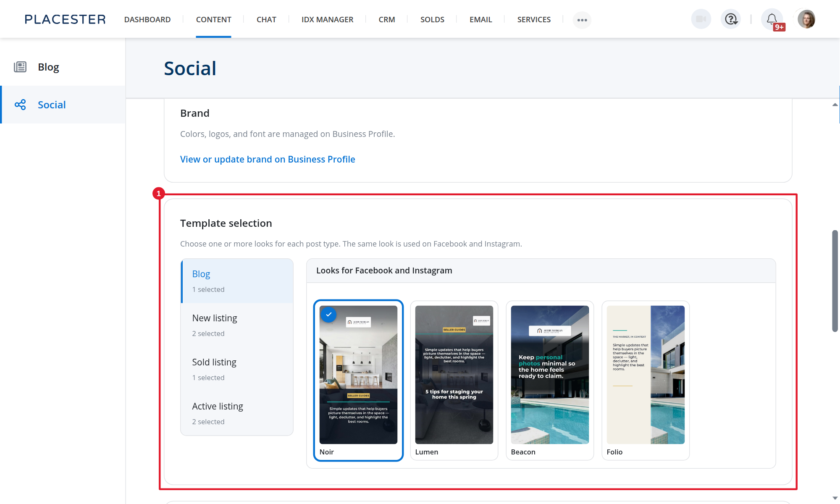
Task: Open the CRM tab
Action: coord(386,19)
